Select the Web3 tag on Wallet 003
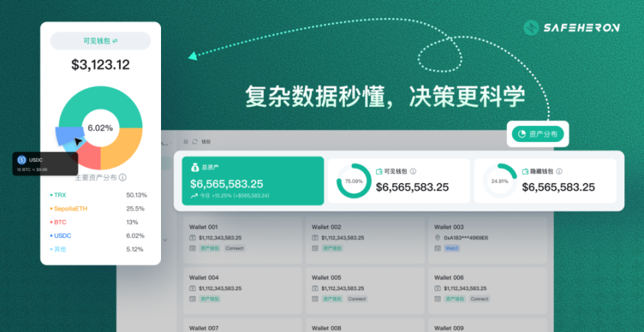This screenshot has height=332, width=644. pyautogui.click(x=453, y=249)
